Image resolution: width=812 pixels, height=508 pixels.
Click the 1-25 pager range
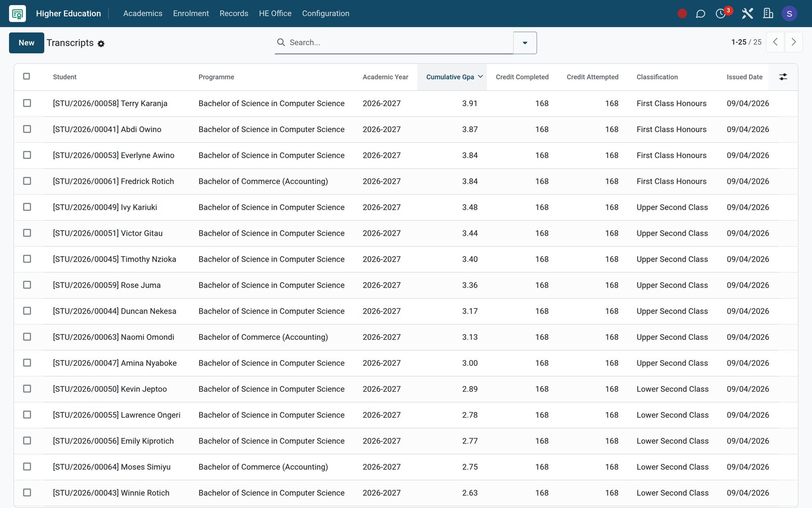tap(739, 42)
